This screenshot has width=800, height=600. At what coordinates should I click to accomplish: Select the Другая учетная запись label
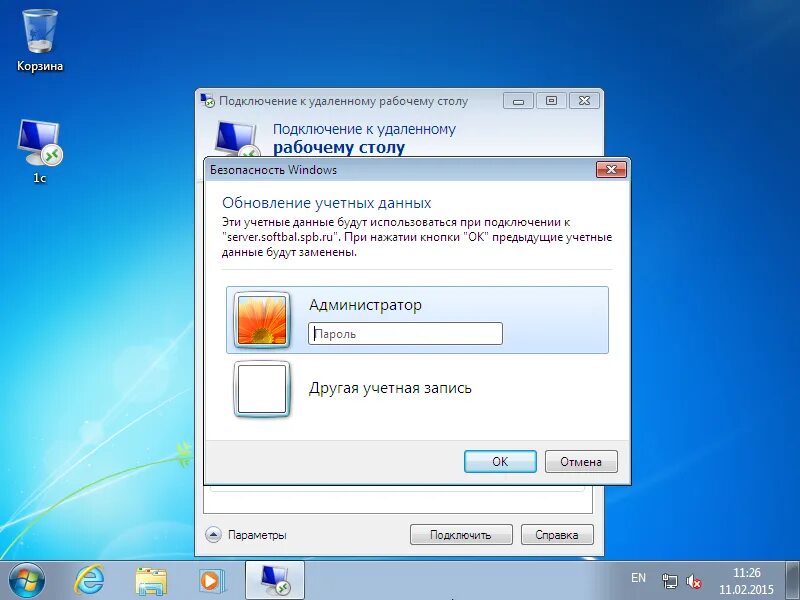[x=390, y=388]
